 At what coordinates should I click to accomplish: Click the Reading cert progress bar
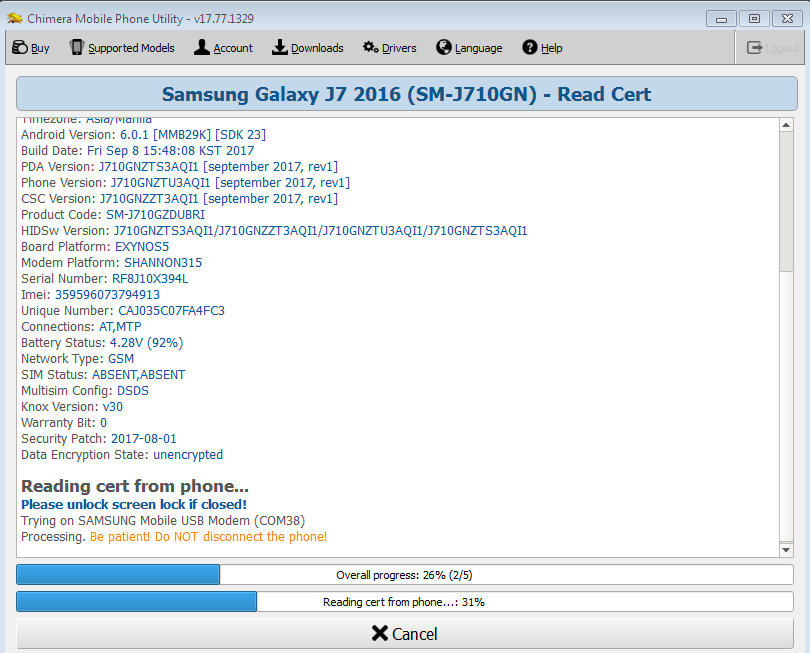[404, 601]
